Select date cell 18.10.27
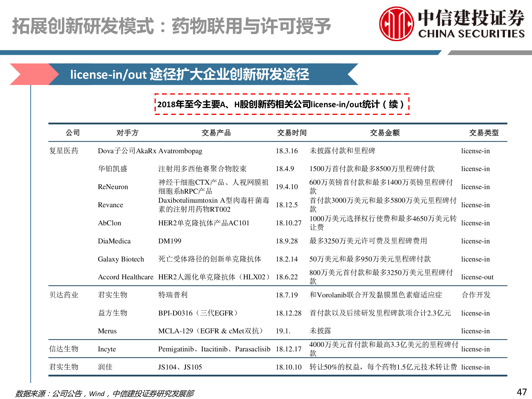Image resolution: width=532 pixels, height=399 pixels. 289,223
